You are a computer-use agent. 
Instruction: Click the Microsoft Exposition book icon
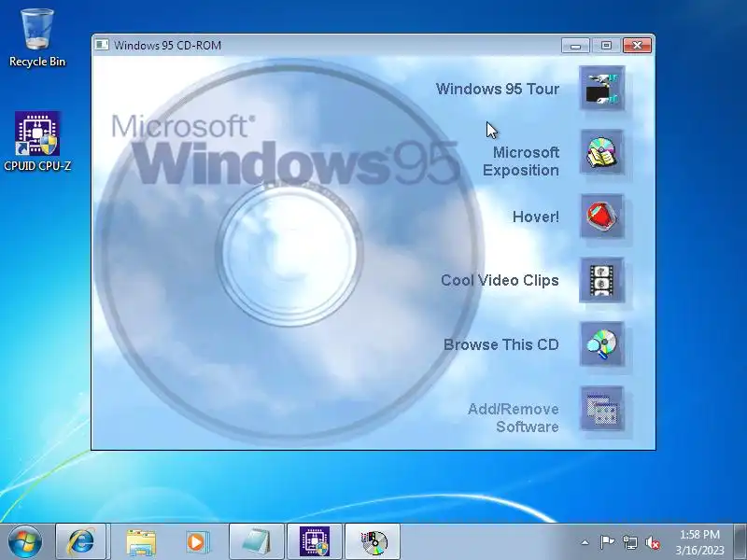(x=601, y=152)
